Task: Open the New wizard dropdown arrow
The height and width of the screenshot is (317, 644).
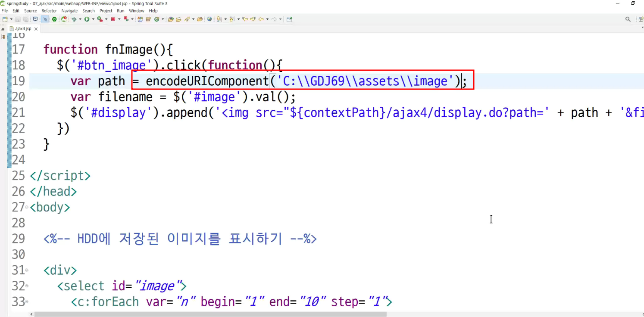Action: 11,19
